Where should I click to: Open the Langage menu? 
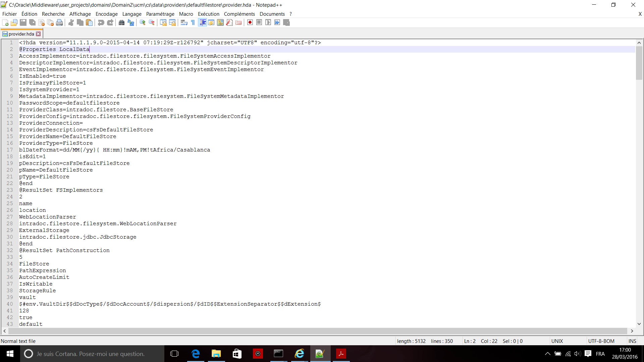point(132,14)
